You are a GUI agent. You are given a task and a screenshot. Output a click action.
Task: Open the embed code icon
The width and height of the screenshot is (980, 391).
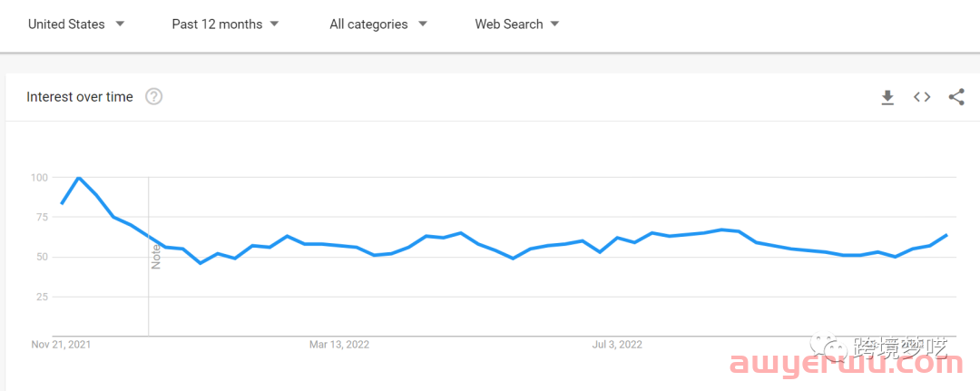(x=922, y=97)
